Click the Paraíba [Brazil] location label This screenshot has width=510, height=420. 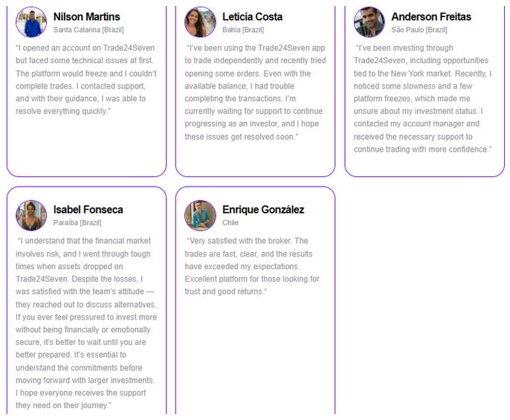(x=77, y=223)
